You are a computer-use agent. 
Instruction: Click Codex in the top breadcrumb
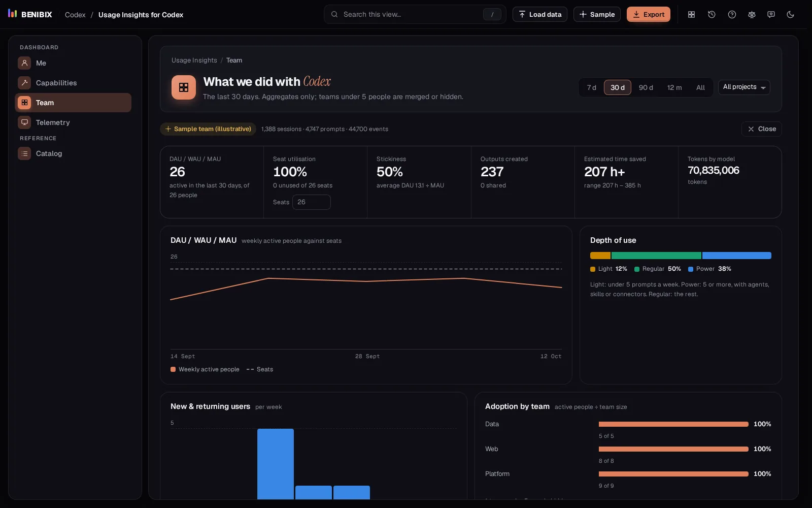pyautogui.click(x=75, y=15)
